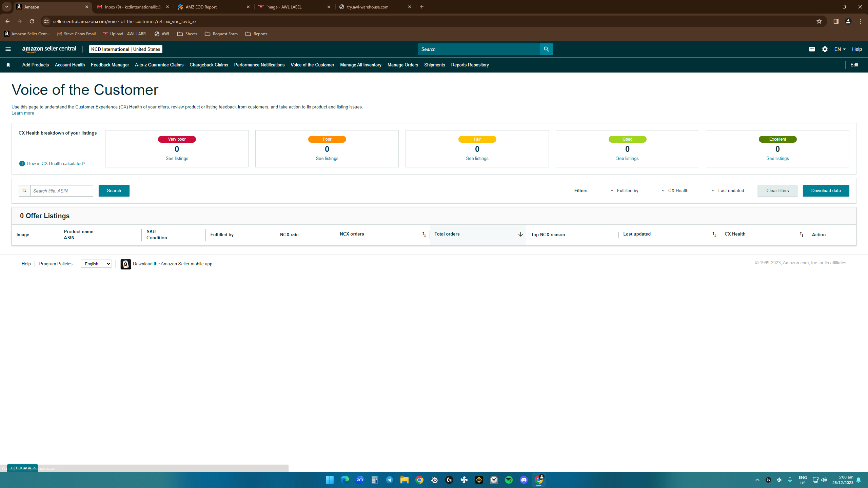Click the info icon beside CX Health calculated
868x488 pixels.
pyautogui.click(x=22, y=164)
